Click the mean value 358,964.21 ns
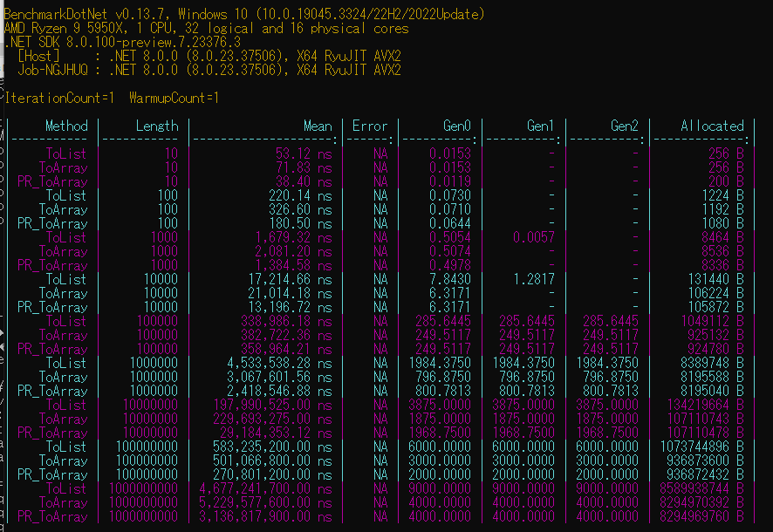This screenshot has width=773, height=532. [x=286, y=349]
